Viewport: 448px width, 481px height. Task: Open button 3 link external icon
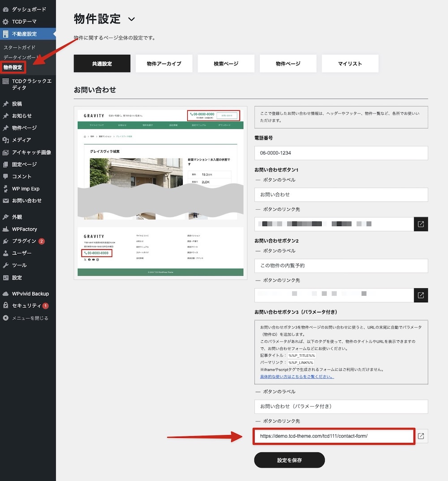(x=421, y=436)
